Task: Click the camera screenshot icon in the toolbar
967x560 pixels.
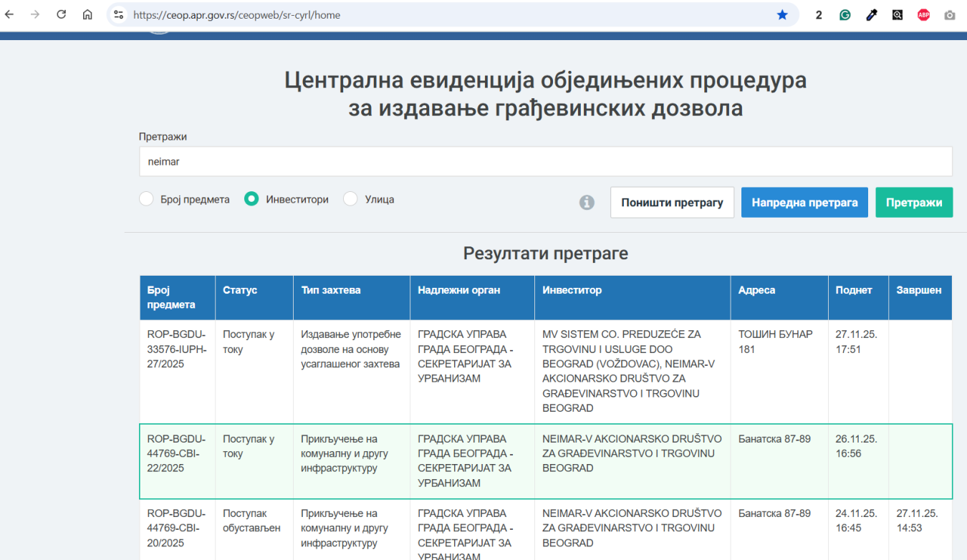Action: click(949, 14)
